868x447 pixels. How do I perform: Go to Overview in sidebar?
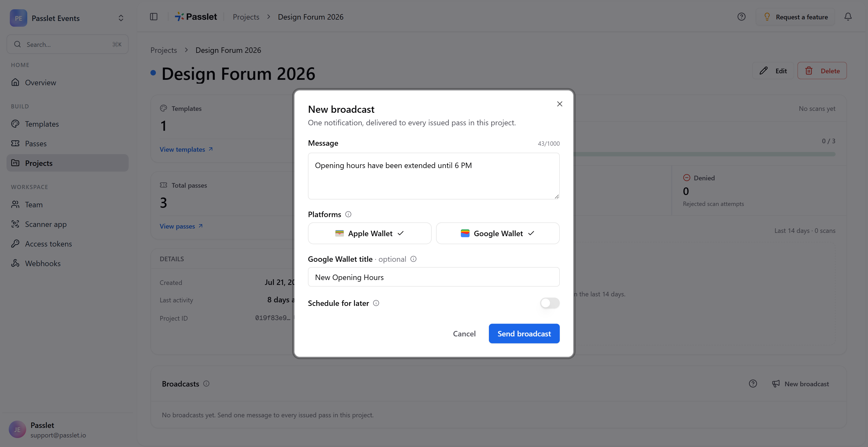pyautogui.click(x=67, y=82)
